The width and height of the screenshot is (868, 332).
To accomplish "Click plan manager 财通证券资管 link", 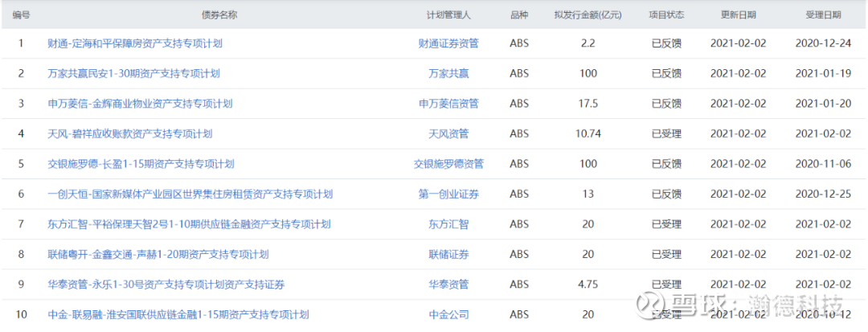I will (448, 43).
